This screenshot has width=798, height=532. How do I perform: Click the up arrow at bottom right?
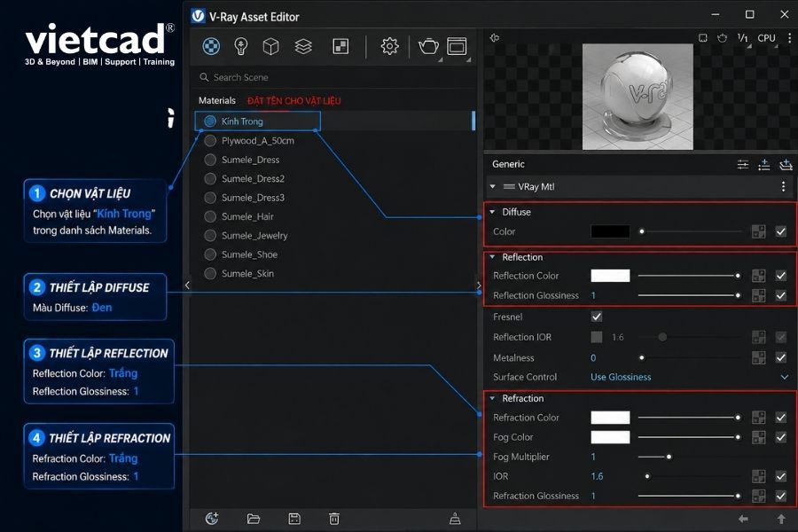pos(781,519)
